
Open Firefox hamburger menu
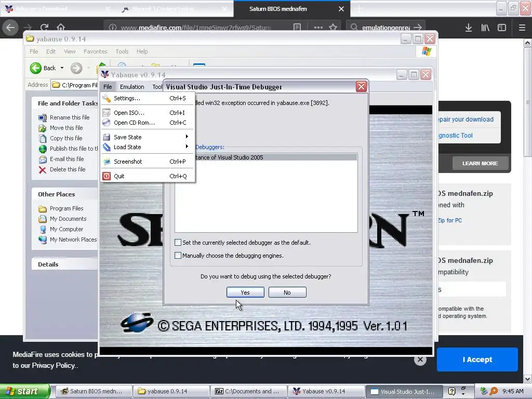(x=522, y=28)
